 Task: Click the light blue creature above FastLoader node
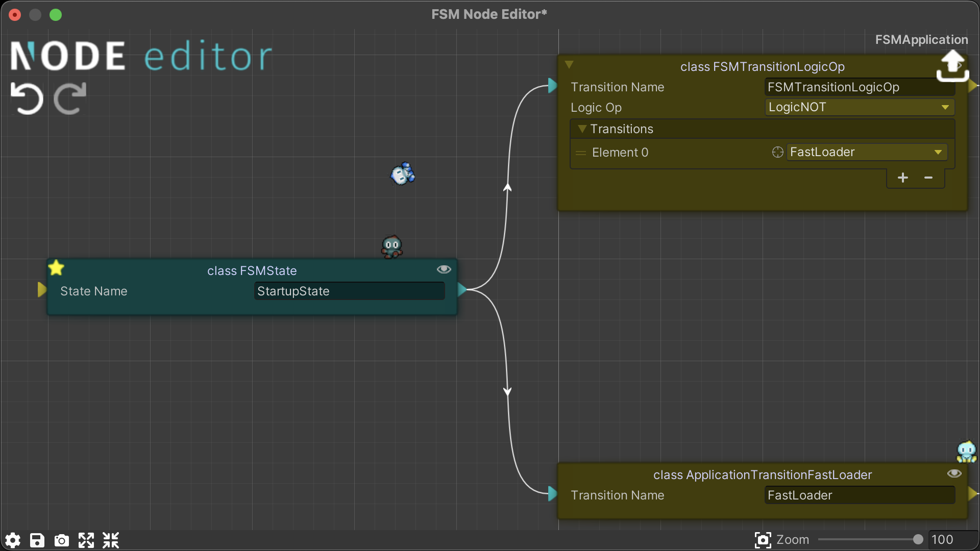click(x=966, y=452)
